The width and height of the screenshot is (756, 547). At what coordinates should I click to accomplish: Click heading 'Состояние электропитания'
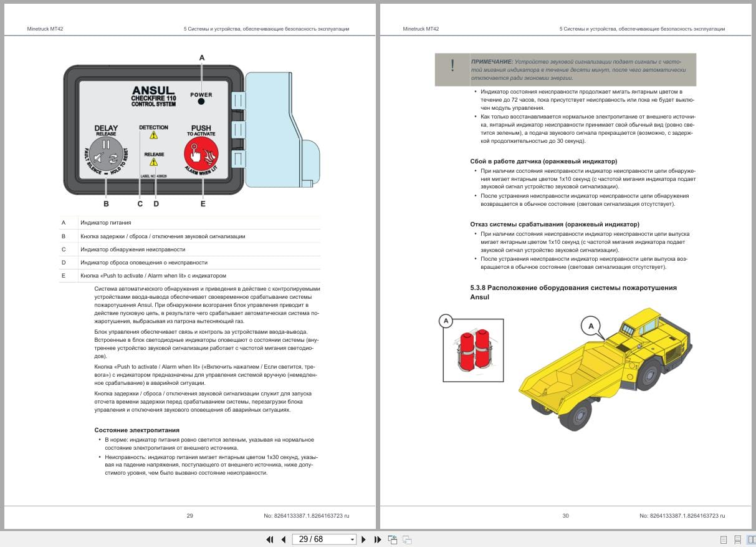(136, 430)
